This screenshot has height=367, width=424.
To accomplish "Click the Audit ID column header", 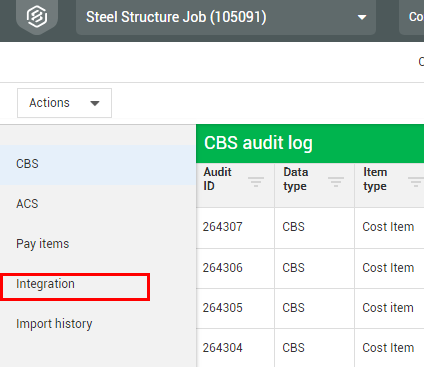I will 218,179.
